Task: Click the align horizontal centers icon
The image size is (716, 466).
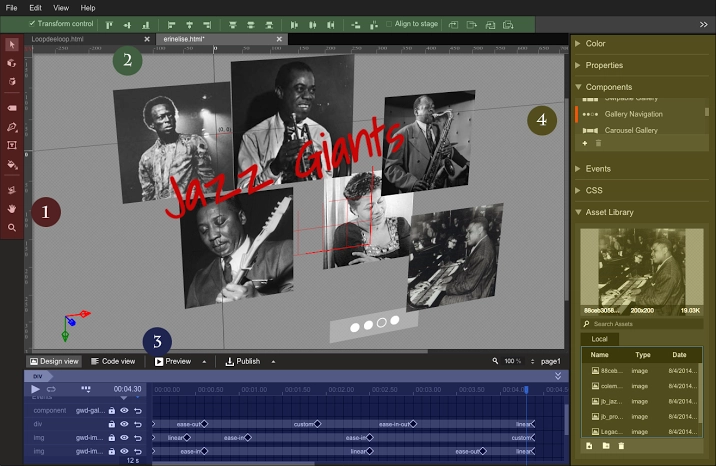Action: pyautogui.click(x=190, y=25)
